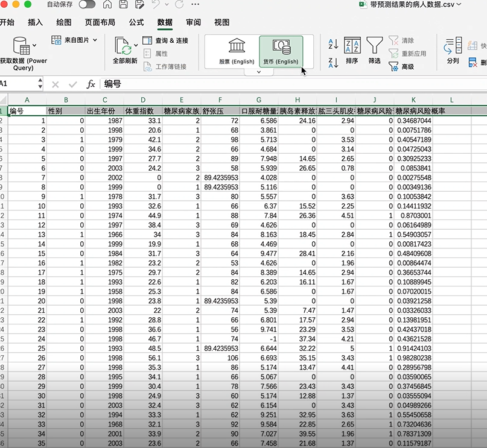Select column L header

tap(451, 100)
